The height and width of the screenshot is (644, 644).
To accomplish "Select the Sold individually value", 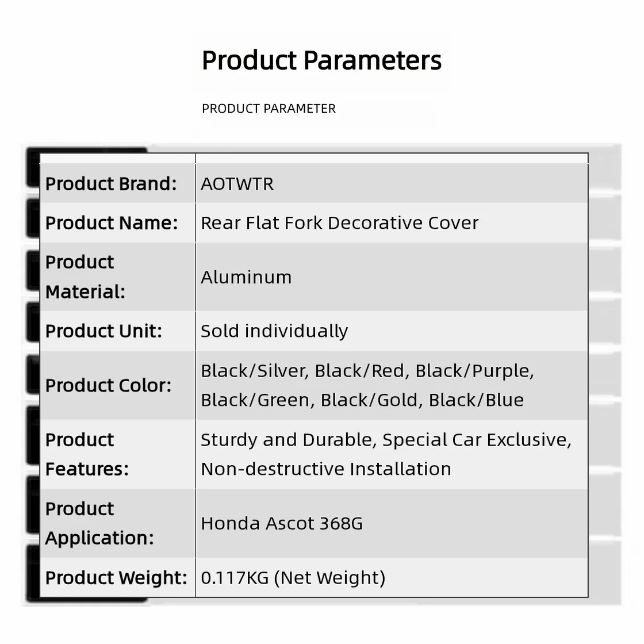I will tap(274, 331).
